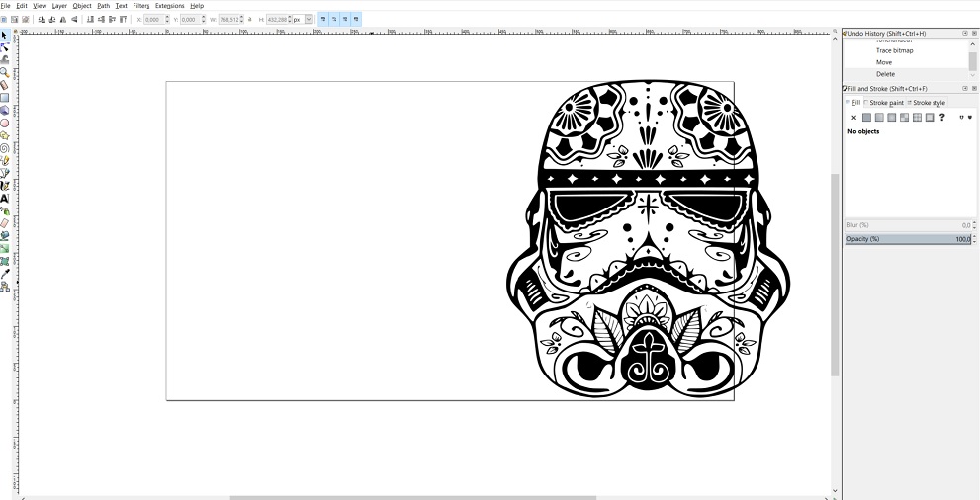Viewport: 980px width, 500px height.
Task: Toggle the width/height lock ratio
Action: pos(250,20)
